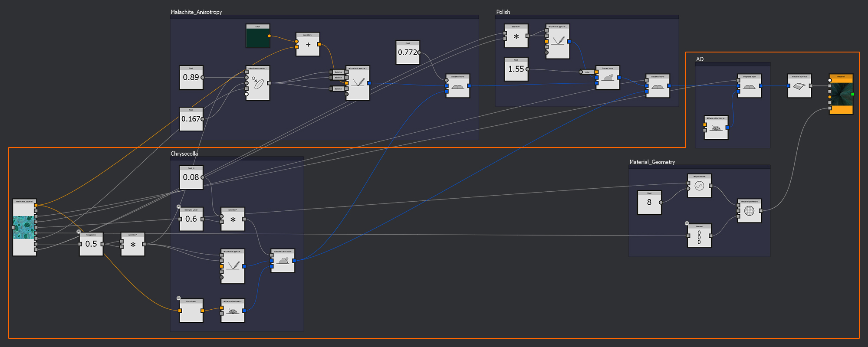Select the weighted layer node in Polish frame

pyautogui.click(x=658, y=86)
